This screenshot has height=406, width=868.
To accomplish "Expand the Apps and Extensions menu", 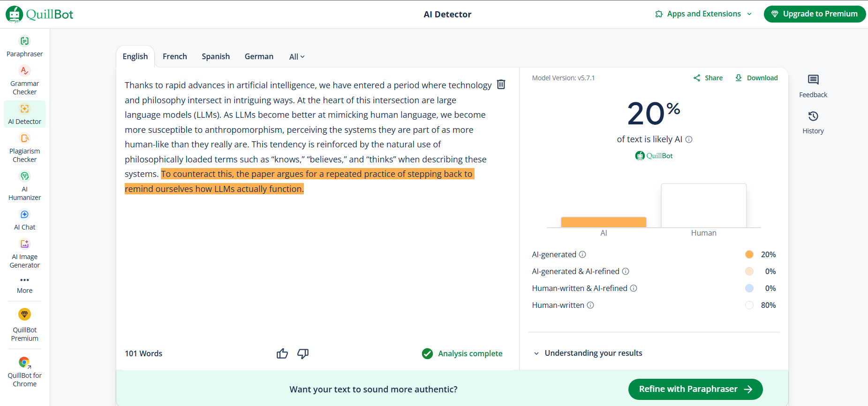I will point(703,14).
